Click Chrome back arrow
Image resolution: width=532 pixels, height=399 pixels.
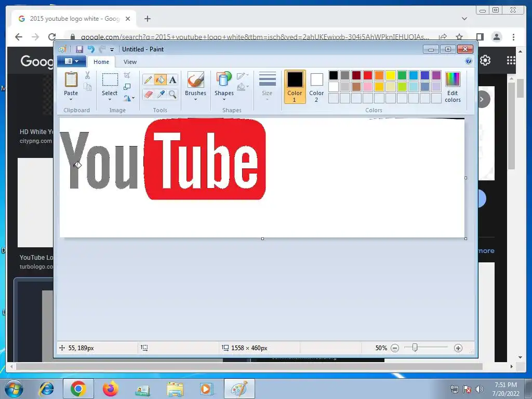(x=19, y=37)
